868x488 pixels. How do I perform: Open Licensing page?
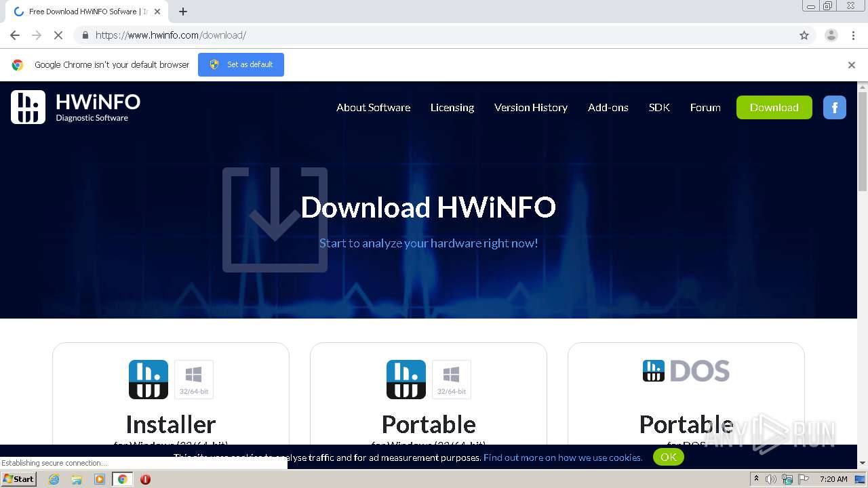[x=452, y=107]
